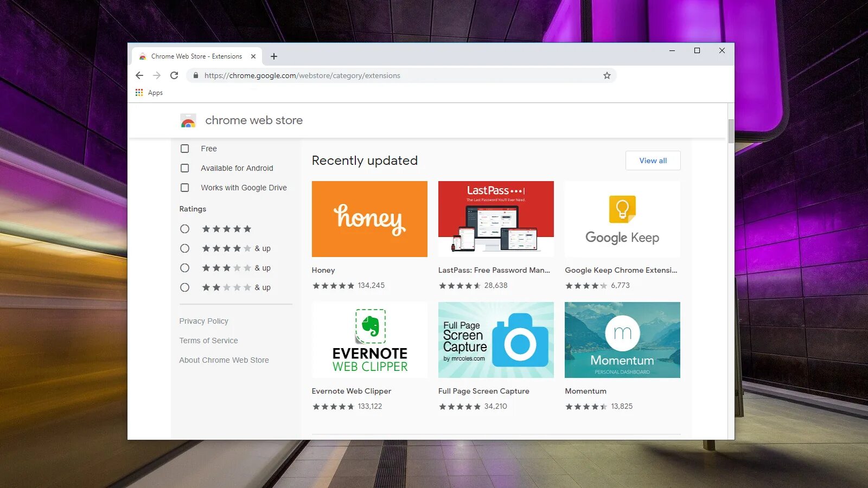Check Works with Google Drive
This screenshot has width=868, height=488.
tap(185, 188)
